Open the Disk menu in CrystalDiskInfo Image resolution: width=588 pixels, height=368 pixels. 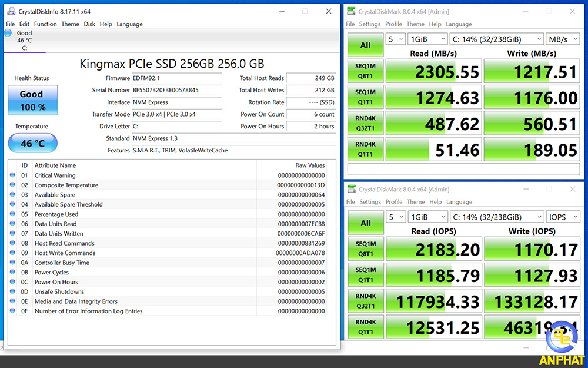(89, 24)
